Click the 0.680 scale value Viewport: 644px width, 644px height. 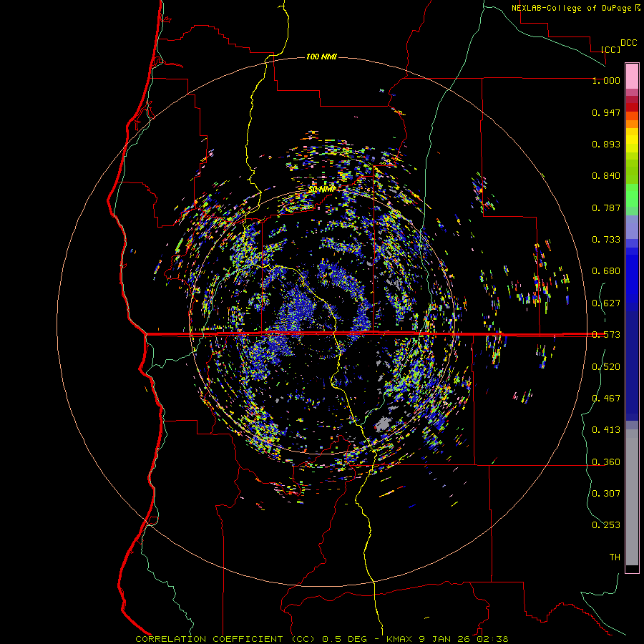[x=606, y=271]
